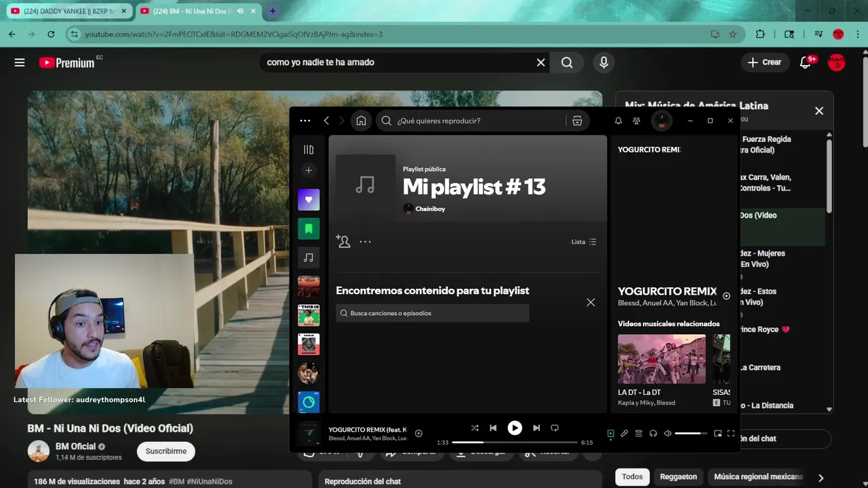Show more filter chips with right chevron
This screenshot has height=488, width=868.
(821, 478)
